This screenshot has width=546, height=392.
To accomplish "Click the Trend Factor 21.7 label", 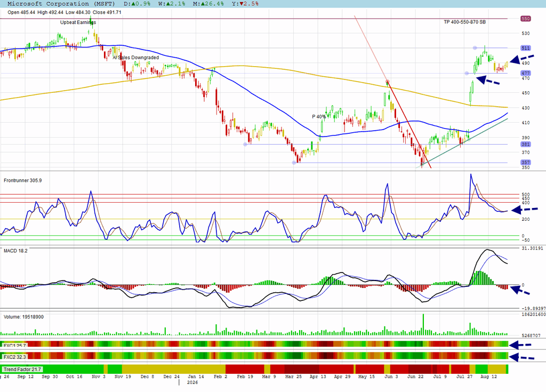I will pyautogui.click(x=22, y=370).
